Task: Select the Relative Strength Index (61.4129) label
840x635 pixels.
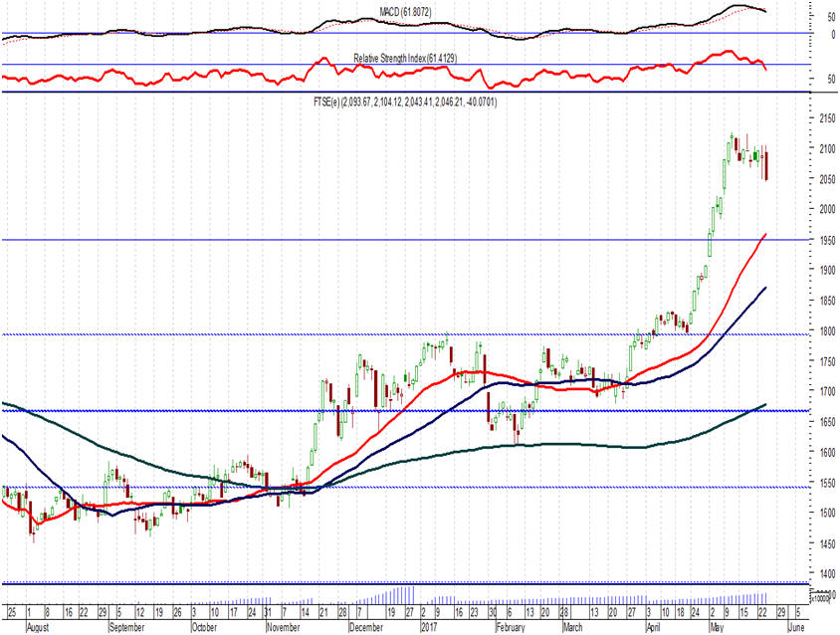Action: [x=405, y=58]
